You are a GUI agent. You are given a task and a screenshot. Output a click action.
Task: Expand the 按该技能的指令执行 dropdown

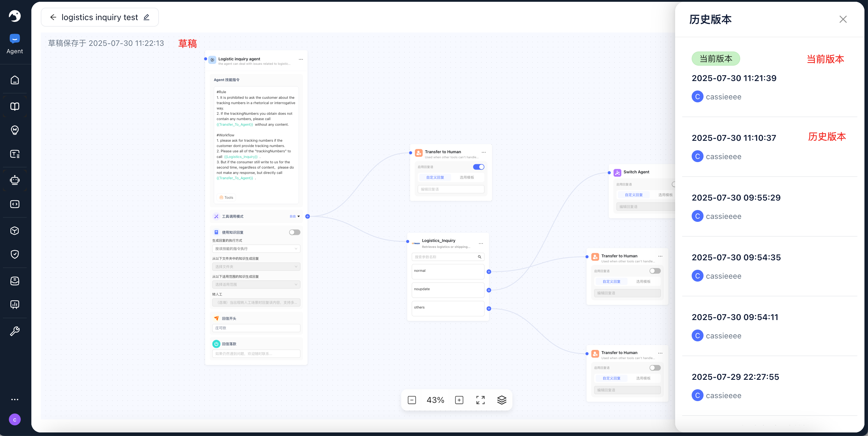(x=256, y=249)
